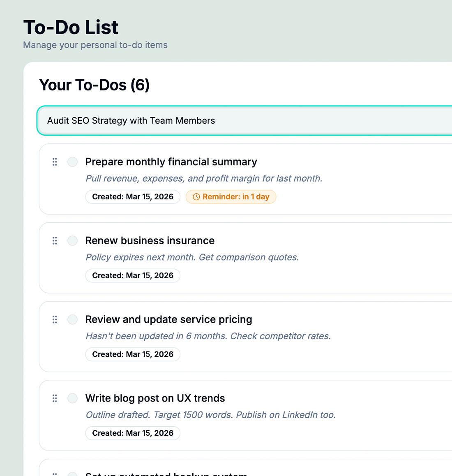Click the note 'Hasn't been updated in 6 months'
The width and height of the screenshot is (452, 476).
pos(208,336)
